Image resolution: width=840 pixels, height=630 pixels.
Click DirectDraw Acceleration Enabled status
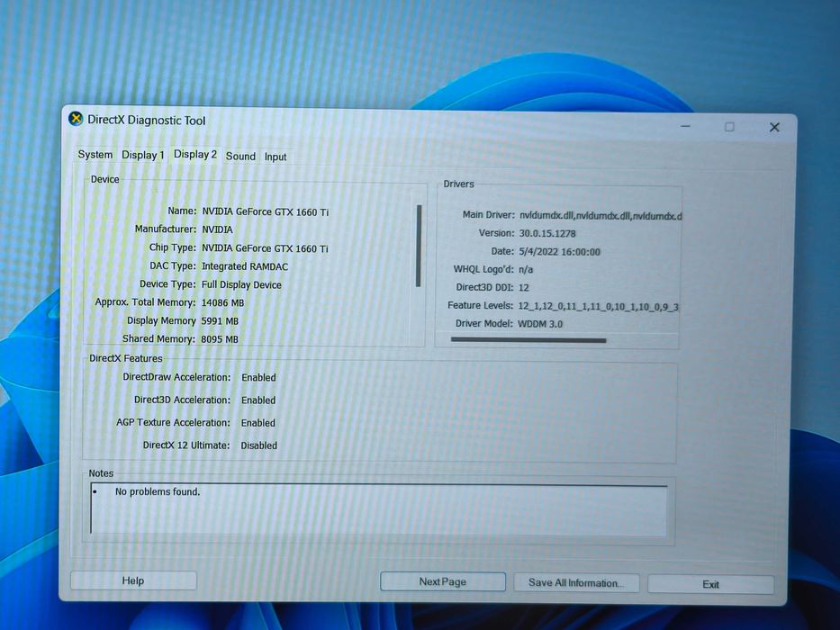258,378
